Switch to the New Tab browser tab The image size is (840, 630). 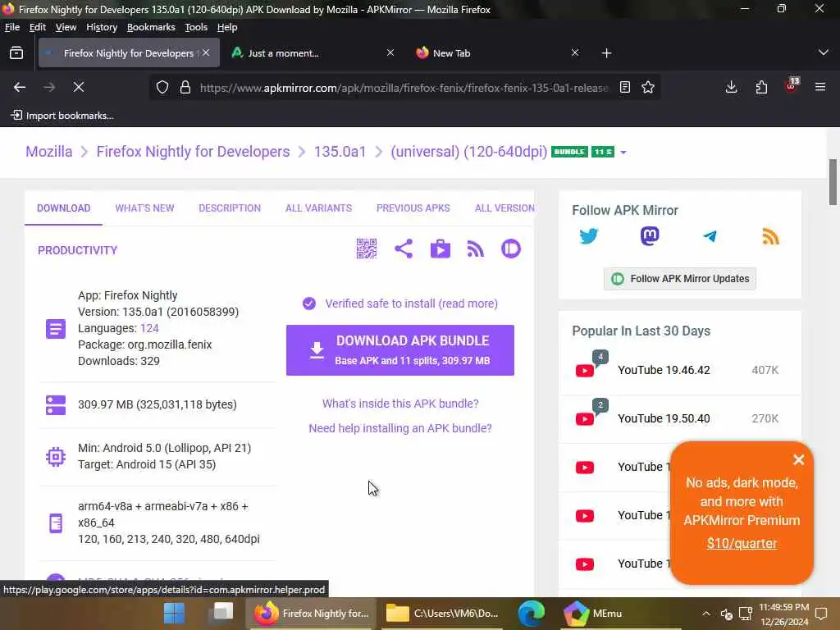(496, 53)
